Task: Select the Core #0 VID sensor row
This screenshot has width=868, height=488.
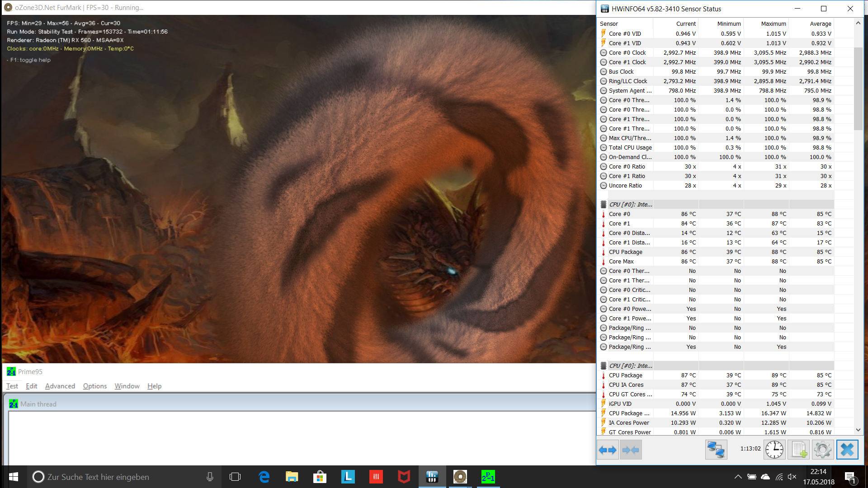Action: (x=717, y=33)
